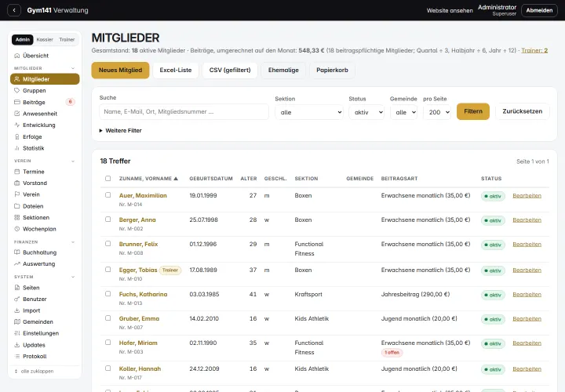Viewport: 565px width, 392px height.
Task: Click the Suche search input field
Action: tap(184, 111)
